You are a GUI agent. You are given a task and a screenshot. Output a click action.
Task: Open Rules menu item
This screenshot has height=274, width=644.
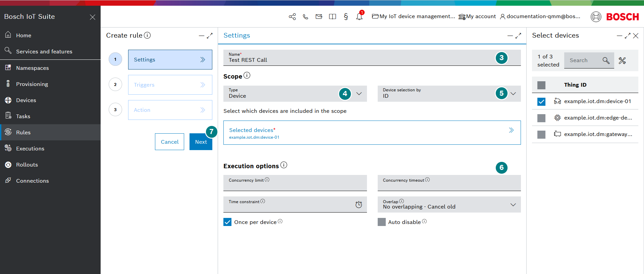click(50, 132)
